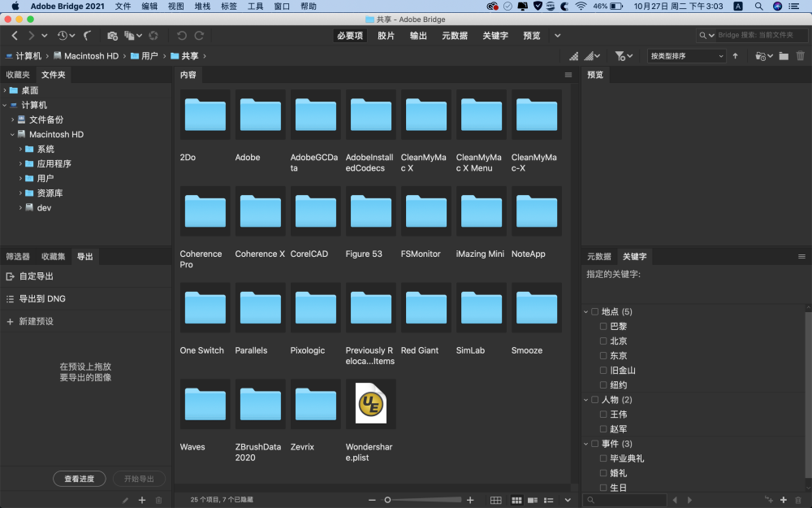This screenshot has width=812, height=508.
Task: Check the 王伟 keyword checkbox
Action: coord(603,415)
